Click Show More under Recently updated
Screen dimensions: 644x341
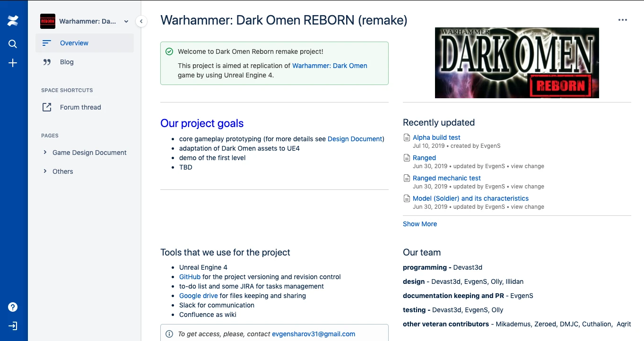pos(420,224)
